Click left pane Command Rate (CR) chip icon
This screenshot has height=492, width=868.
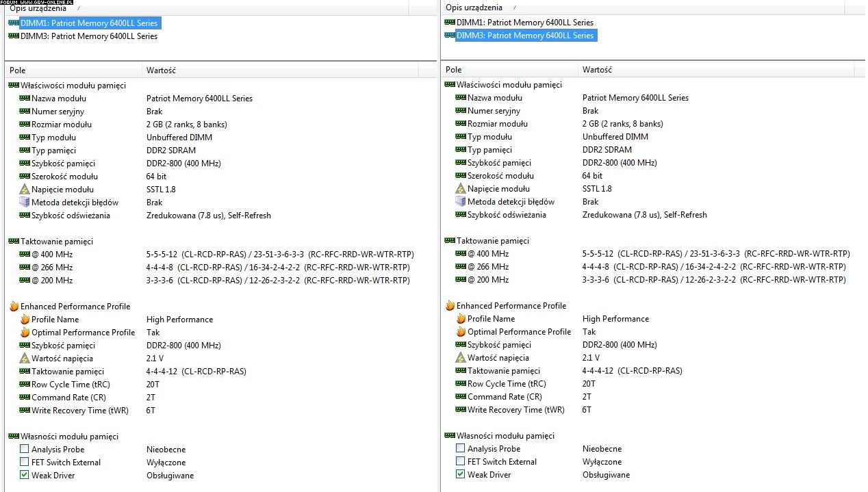[x=25, y=397]
